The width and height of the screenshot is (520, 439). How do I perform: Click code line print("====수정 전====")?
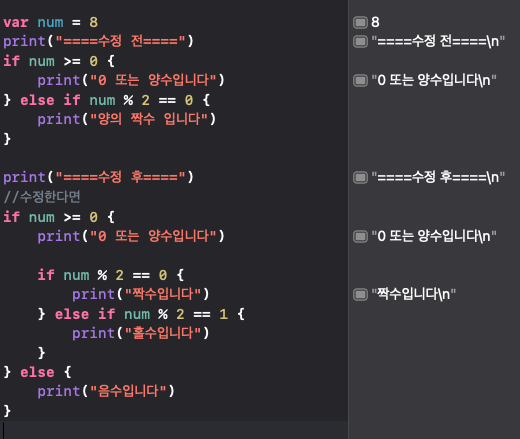(x=98, y=42)
